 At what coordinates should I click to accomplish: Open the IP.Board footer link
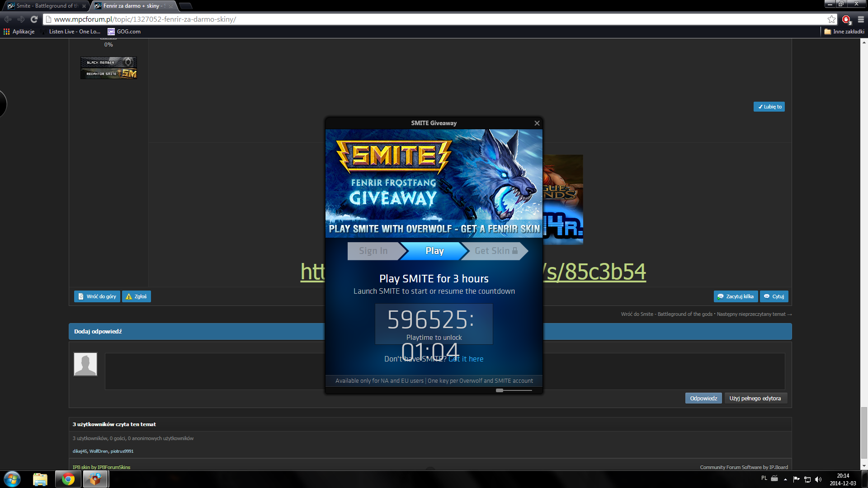pyautogui.click(x=744, y=467)
